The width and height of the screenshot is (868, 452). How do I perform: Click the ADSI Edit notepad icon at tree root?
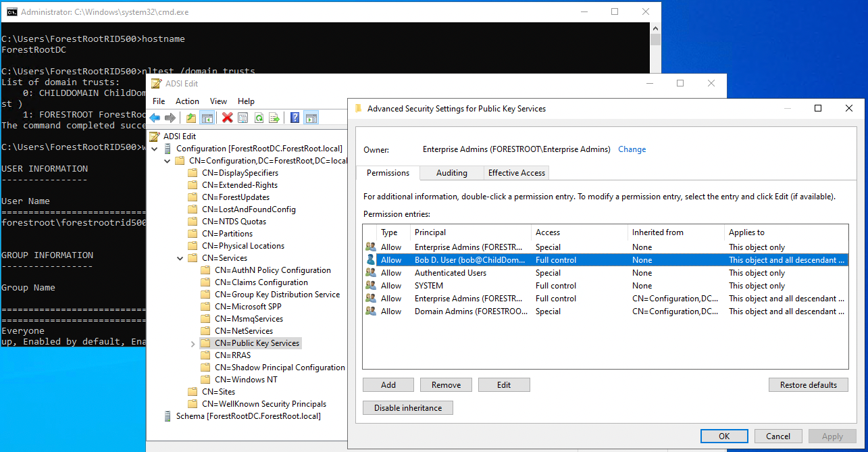[x=155, y=136]
